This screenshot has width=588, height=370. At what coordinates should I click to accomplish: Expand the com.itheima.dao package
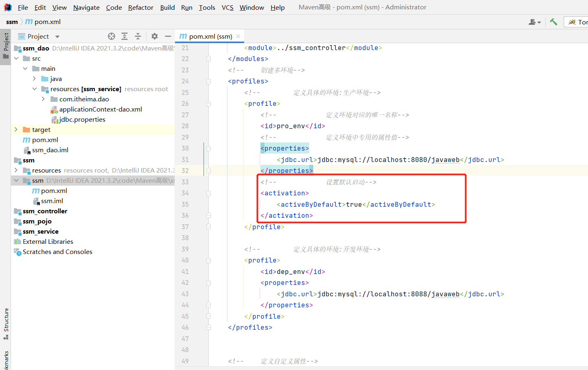pos(44,99)
